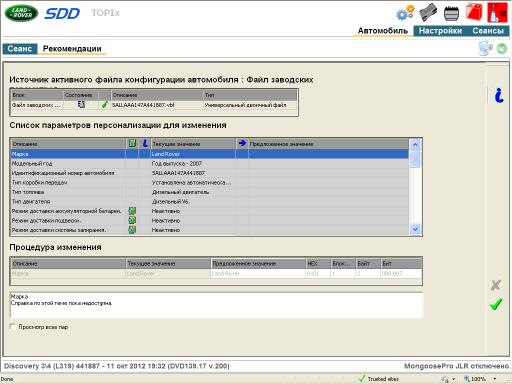Viewport: 512px width, 384px height.
Task: Open the red fuel canister icon
Action: (x=474, y=12)
